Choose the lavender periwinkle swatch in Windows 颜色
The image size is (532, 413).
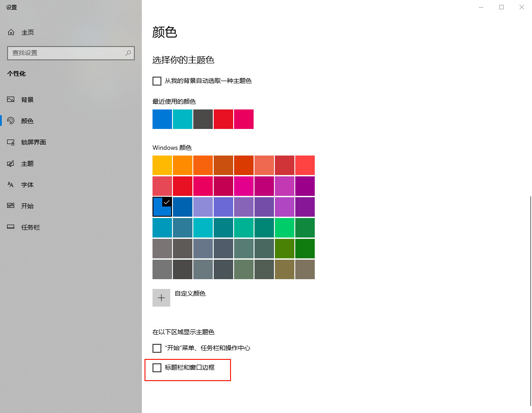(x=203, y=207)
